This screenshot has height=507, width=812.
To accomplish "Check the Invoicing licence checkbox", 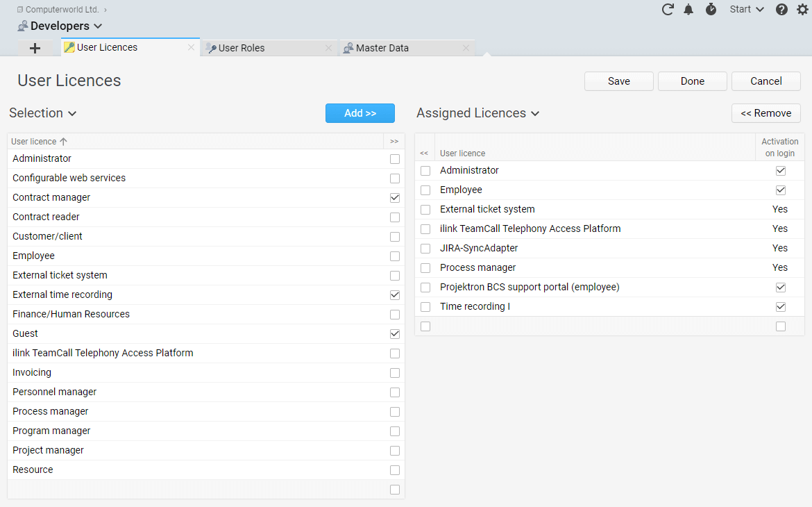I will [x=395, y=373].
